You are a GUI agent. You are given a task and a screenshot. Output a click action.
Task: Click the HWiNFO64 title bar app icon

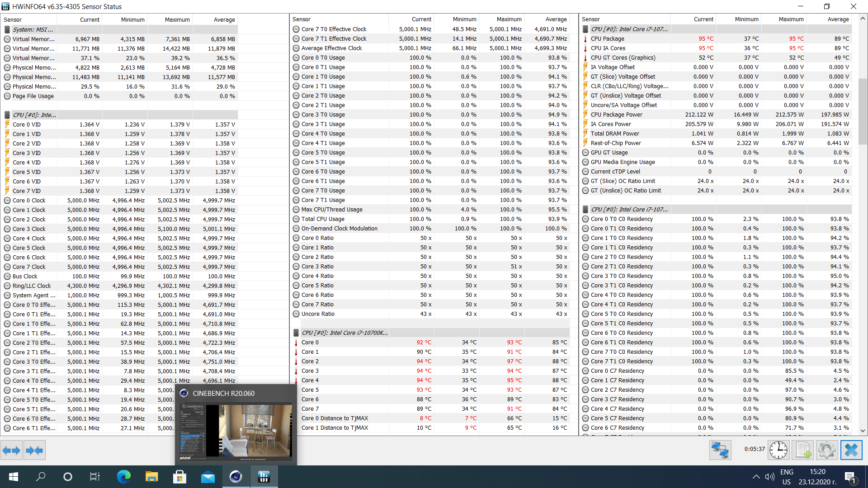coord(5,6)
